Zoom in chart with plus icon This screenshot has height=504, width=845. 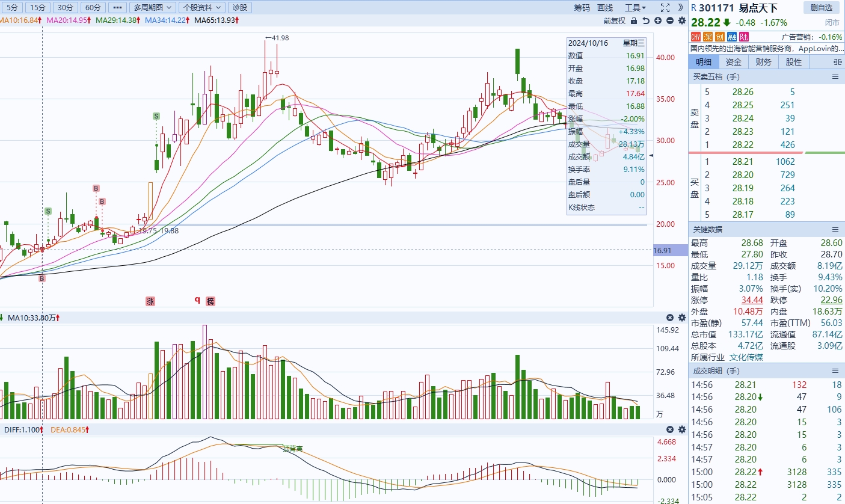pyautogui.click(x=658, y=20)
